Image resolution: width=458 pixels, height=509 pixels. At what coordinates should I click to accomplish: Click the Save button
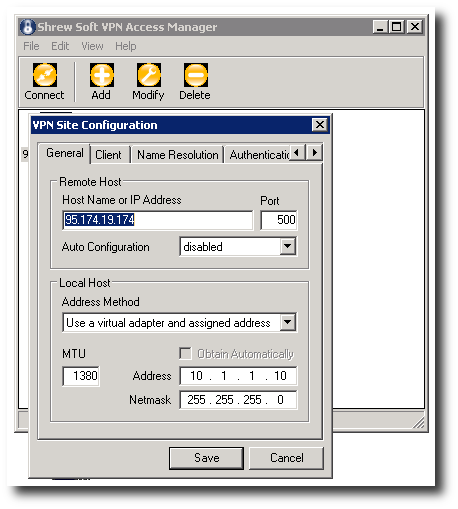206,458
